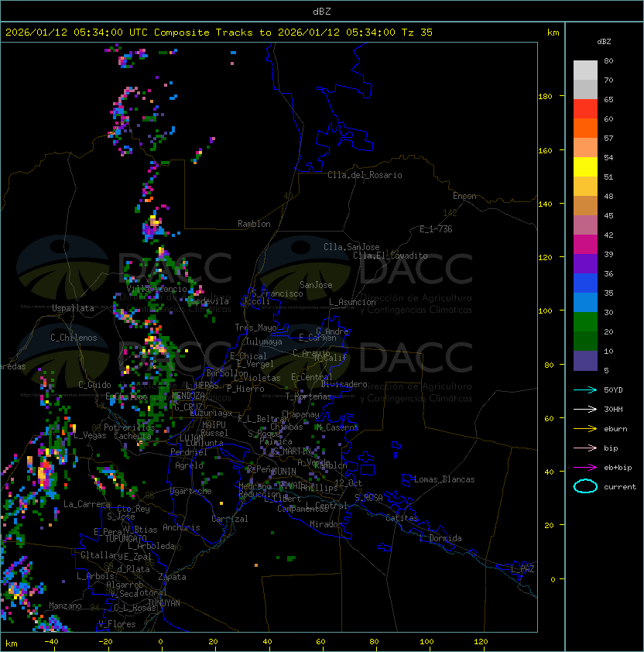Click the MENDOZA city label
The image size is (644, 652).
(x=188, y=396)
